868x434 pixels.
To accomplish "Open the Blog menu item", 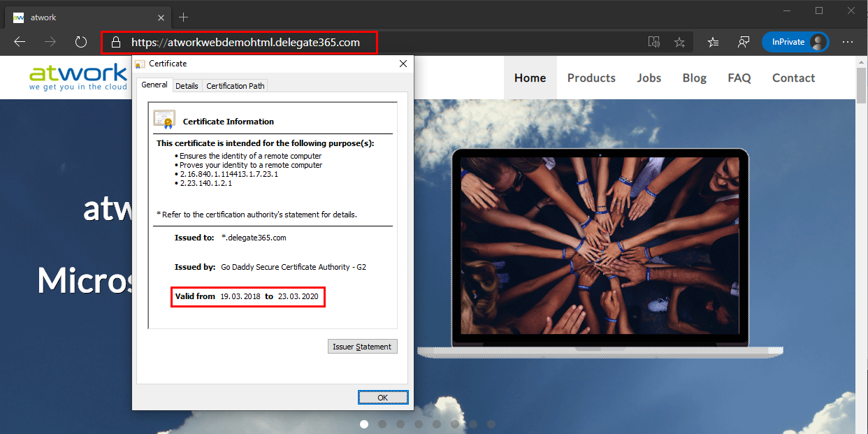I will (x=695, y=78).
